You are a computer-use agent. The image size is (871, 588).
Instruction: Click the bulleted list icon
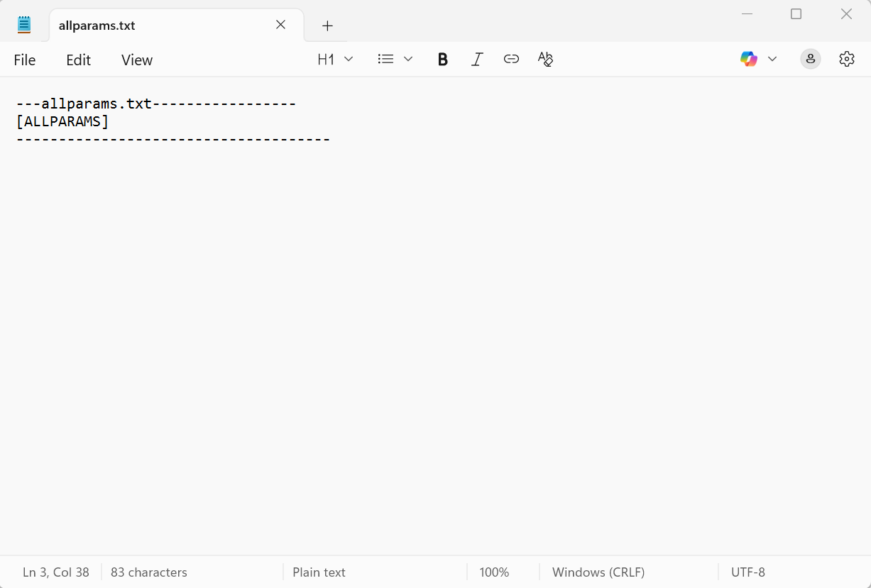coord(385,60)
